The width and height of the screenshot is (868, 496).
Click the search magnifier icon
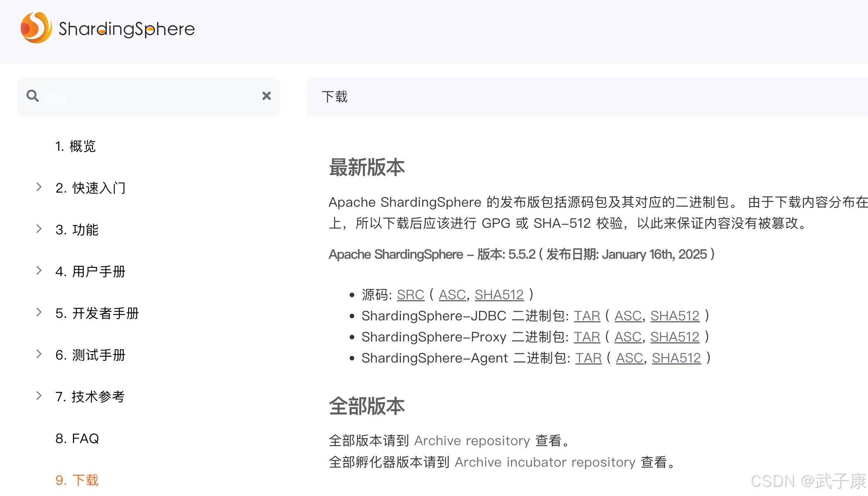[x=33, y=96]
